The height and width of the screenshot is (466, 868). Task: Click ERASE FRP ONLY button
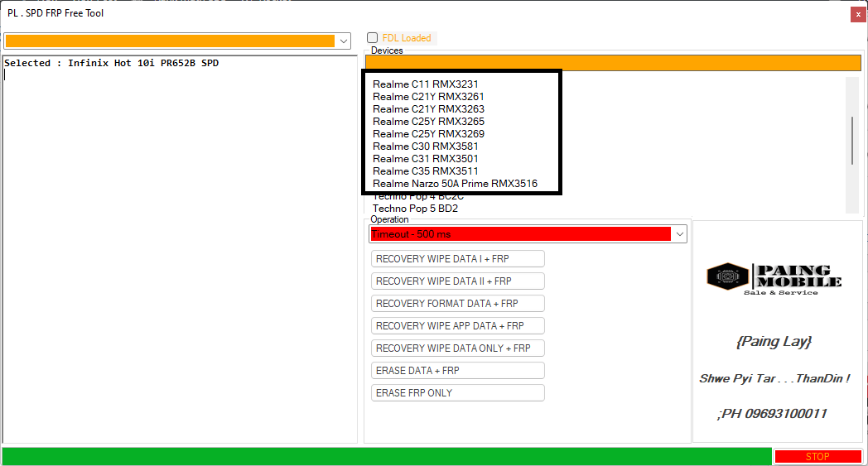[458, 393]
